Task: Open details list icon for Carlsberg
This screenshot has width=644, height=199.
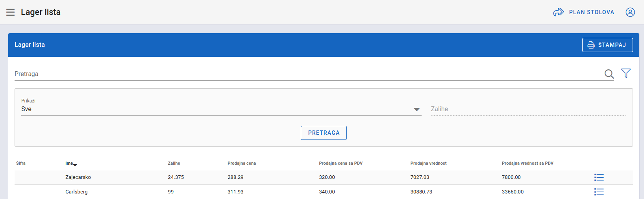Action: click(599, 192)
